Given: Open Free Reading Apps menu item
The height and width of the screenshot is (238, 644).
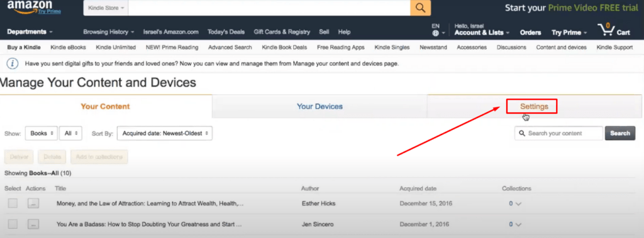Looking at the screenshot, I should 340,47.
